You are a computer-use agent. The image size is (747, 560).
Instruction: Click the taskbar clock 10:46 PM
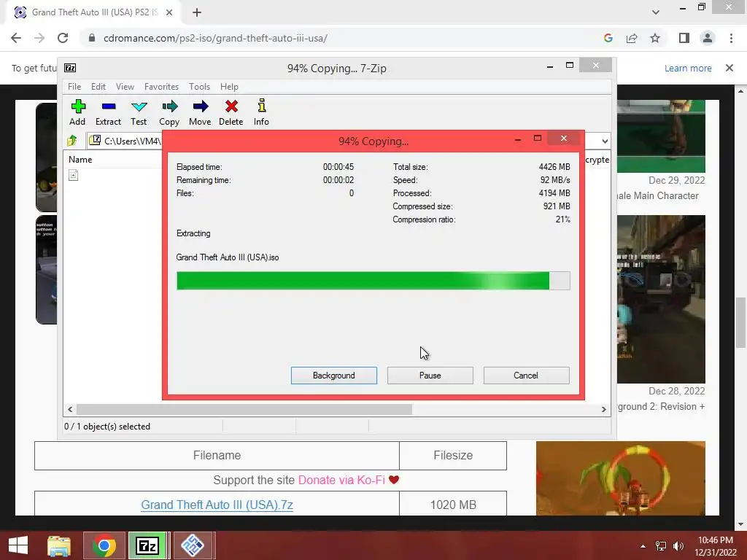pyautogui.click(x=715, y=540)
